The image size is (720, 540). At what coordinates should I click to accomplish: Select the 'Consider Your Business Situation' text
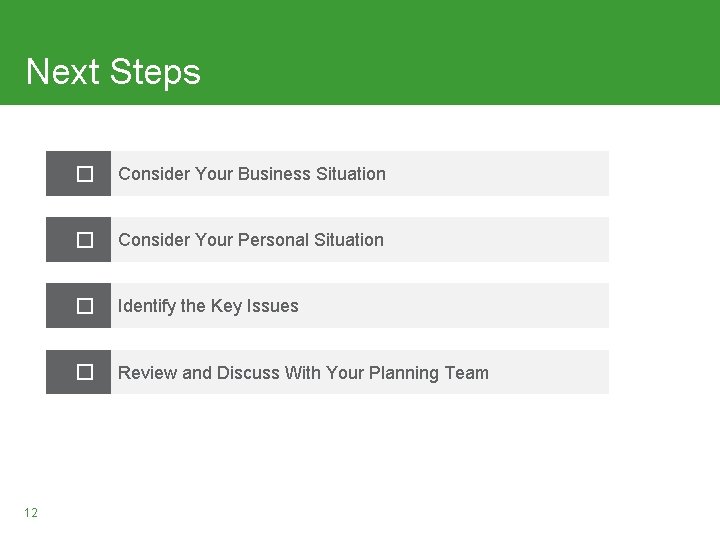(x=252, y=174)
